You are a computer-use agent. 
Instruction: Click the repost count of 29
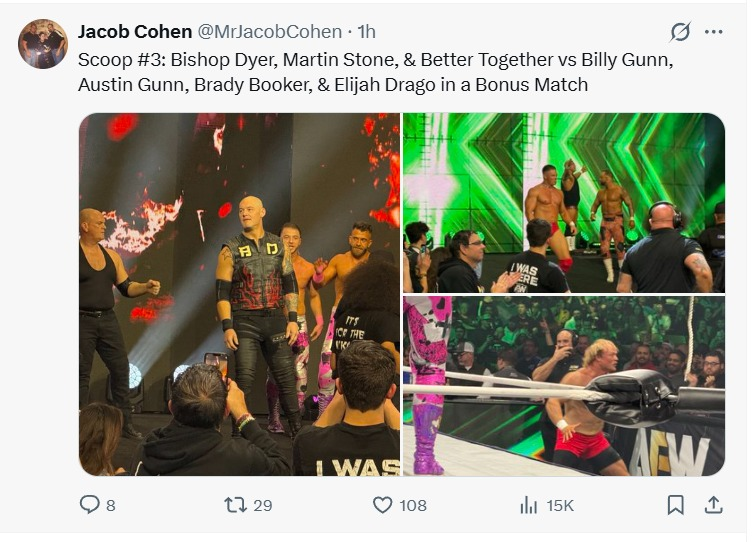[262, 506]
